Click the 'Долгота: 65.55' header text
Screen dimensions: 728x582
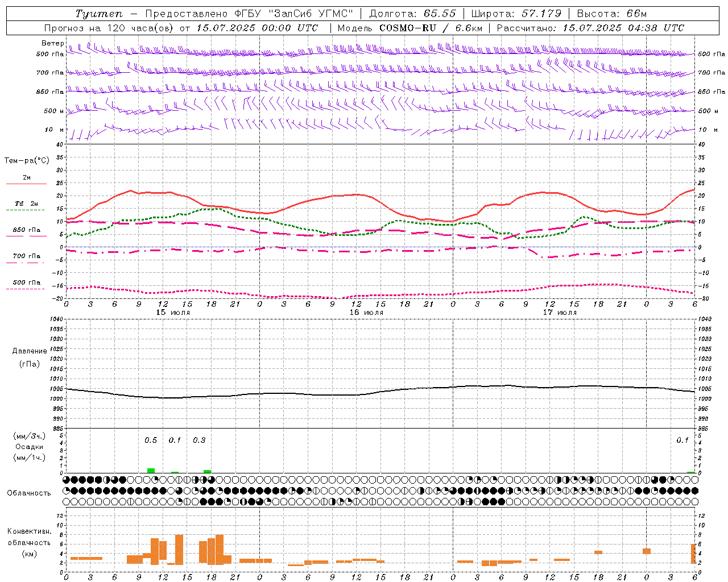click(x=412, y=14)
